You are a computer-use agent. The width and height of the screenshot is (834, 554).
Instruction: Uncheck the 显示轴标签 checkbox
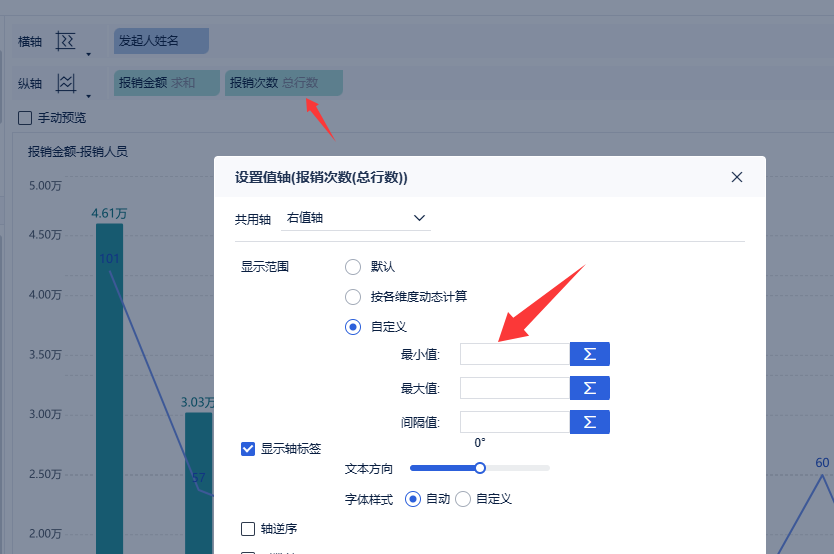(248, 449)
